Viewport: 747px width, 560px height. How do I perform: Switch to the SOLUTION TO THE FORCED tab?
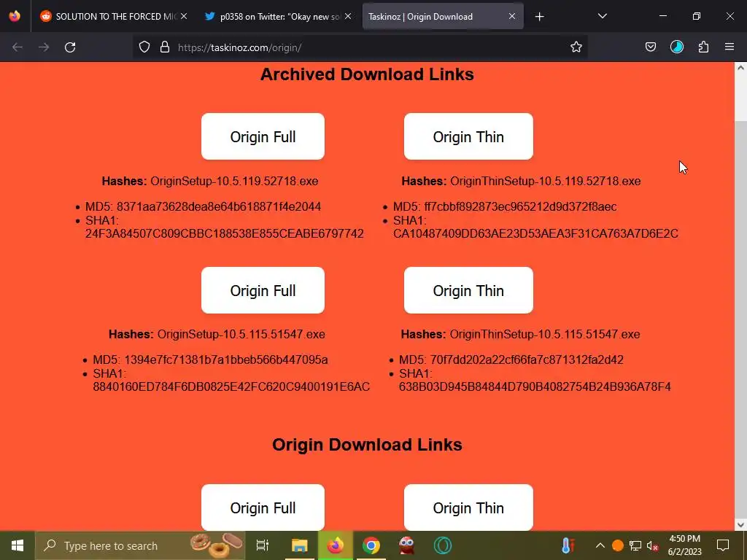[x=114, y=16]
